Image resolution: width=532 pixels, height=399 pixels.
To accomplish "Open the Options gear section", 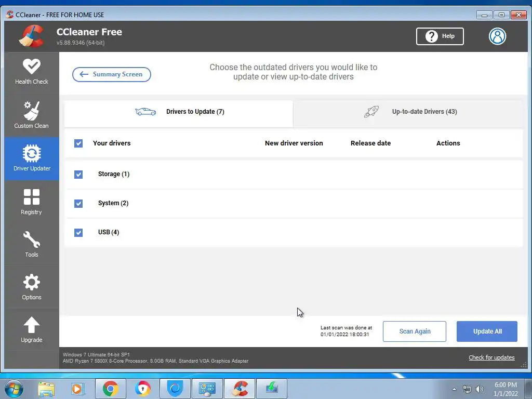I will [x=32, y=287].
